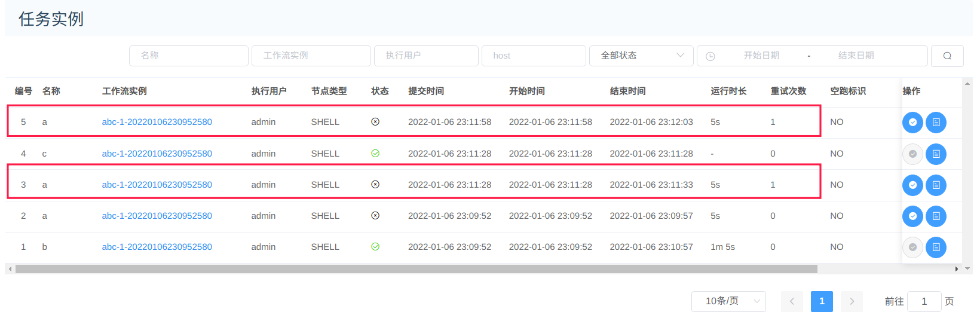Click success status icon in row 4
The width and height of the screenshot is (980, 315).
[375, 154]
